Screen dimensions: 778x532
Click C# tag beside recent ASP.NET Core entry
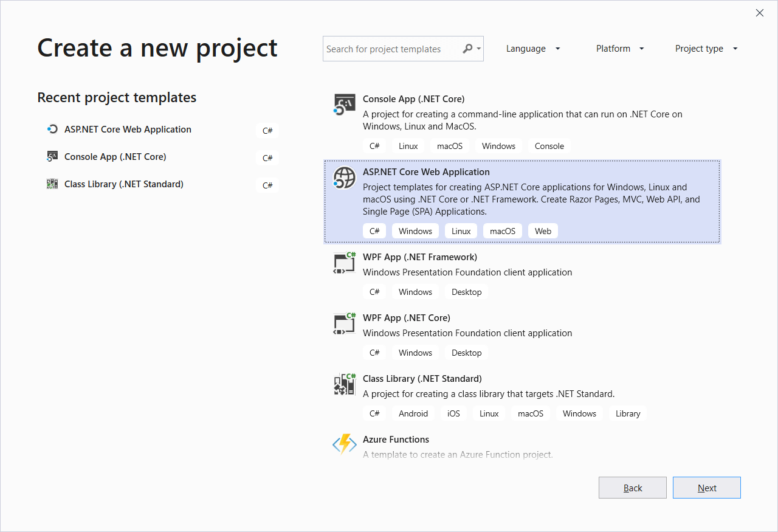point(267,130)
